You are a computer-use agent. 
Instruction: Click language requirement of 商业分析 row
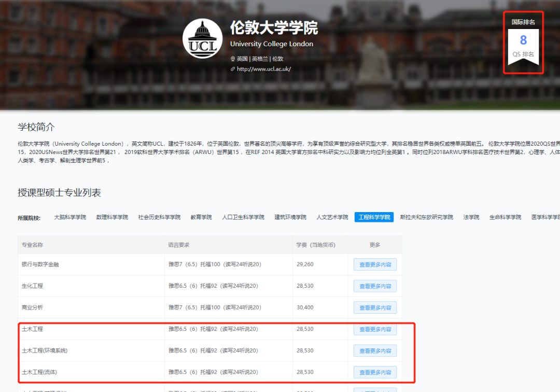215,307
